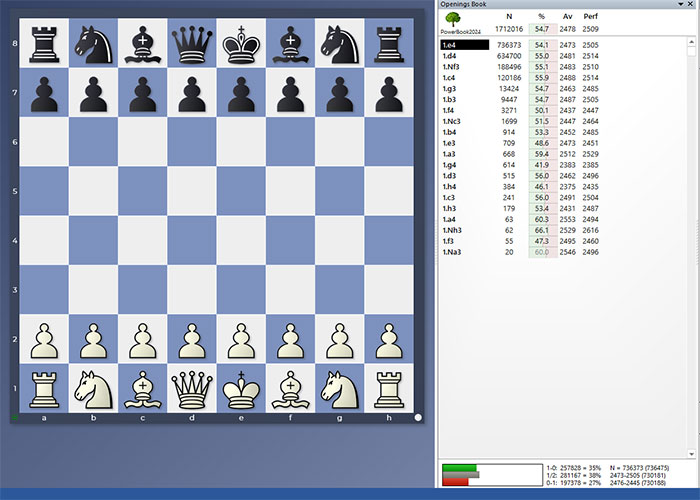The height and width of the screenshot is (500, 700).
Task: Open the Openings Book panel dropdown arrow
Action: (x=681, y=4)
